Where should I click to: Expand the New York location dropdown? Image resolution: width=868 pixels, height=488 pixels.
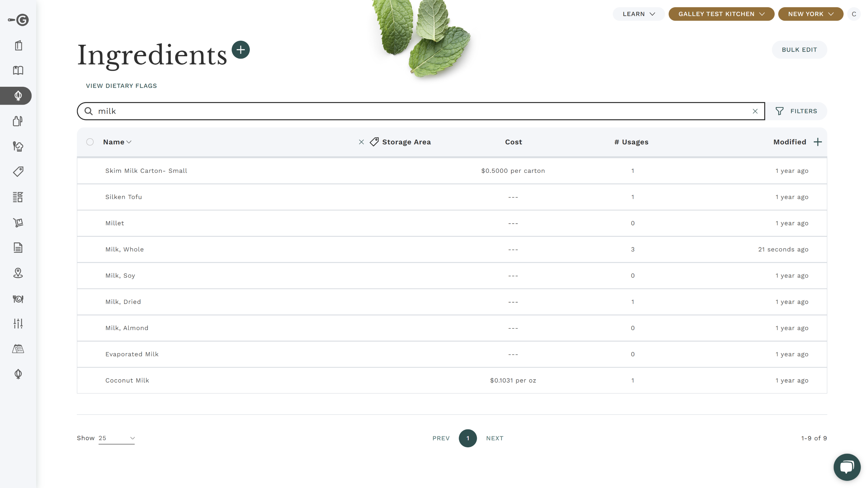810,14
